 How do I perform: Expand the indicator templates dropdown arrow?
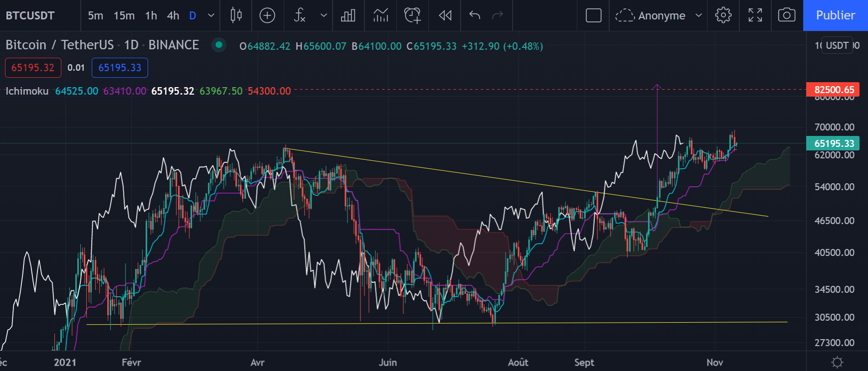(324, 15)
